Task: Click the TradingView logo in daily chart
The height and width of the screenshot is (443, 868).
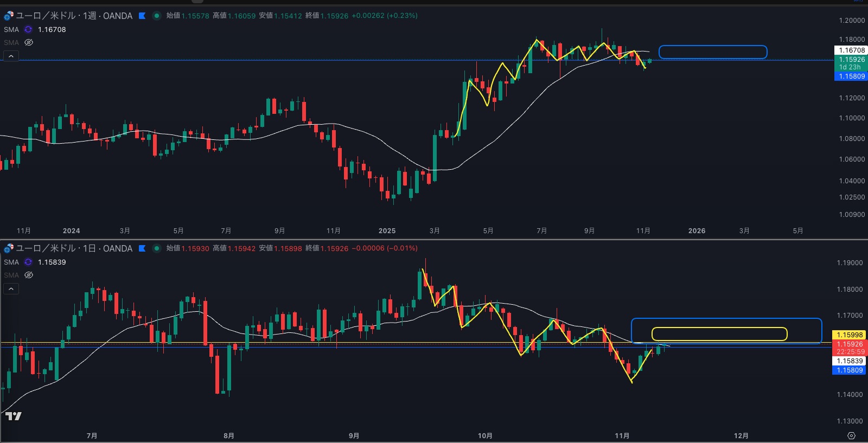Action: pos(14,416)
